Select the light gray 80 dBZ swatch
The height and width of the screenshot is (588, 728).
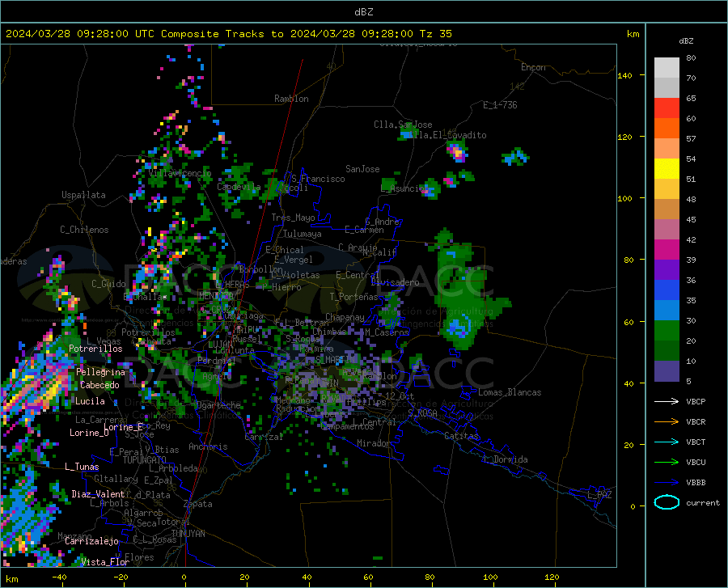667,68
